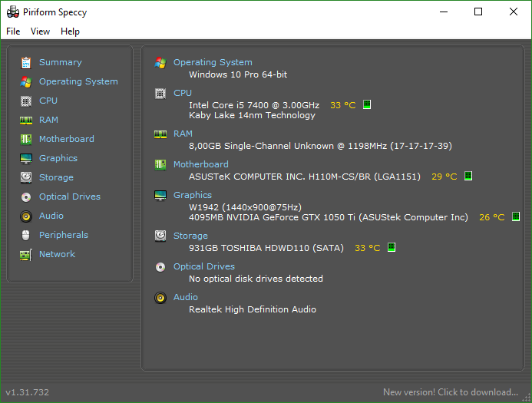Click the Summary clipboard icon in sidebar
Screen dimensions: 532x403
[26, 63]
